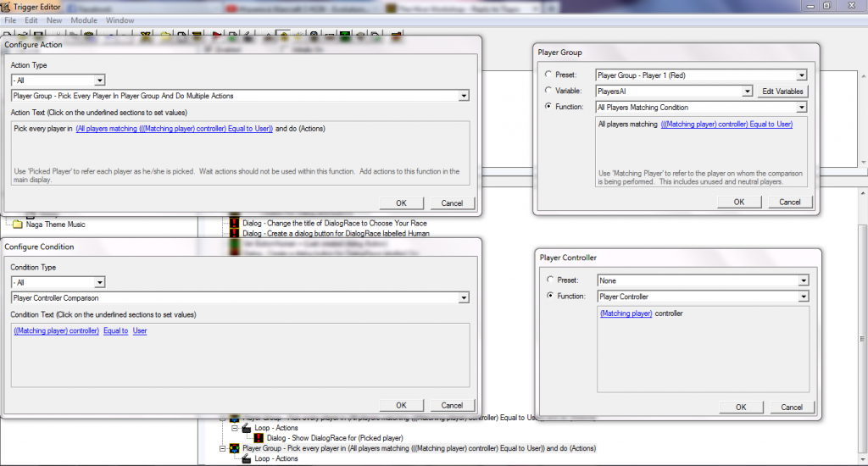The width and height of the screenshot is (868, 466).
Task: Click the 'User' link in Configure Condition
Action: click(x=140, y=330)
